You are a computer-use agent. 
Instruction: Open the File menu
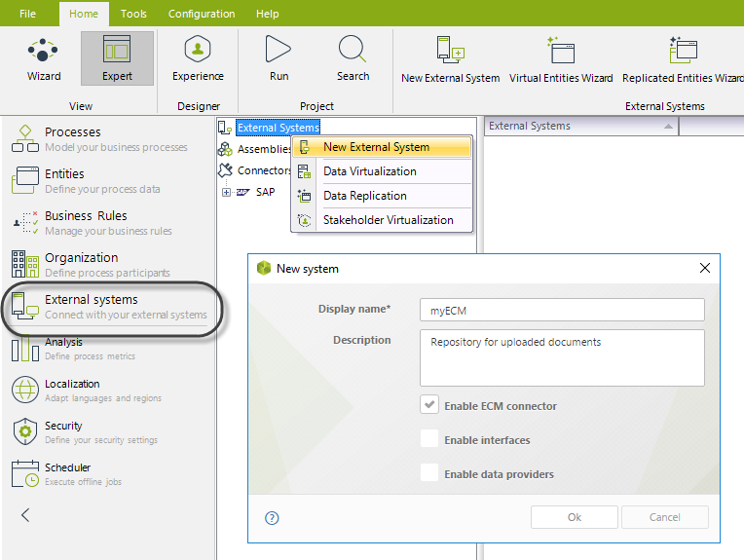point(27,14)
